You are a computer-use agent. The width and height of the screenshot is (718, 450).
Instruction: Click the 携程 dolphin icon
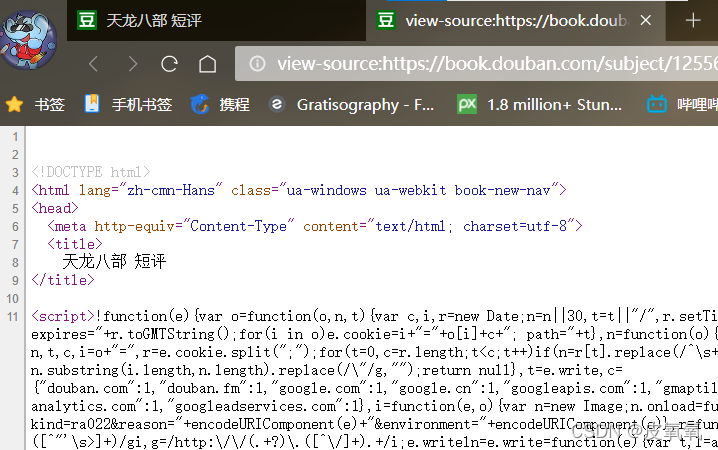[x=200, y=104]
